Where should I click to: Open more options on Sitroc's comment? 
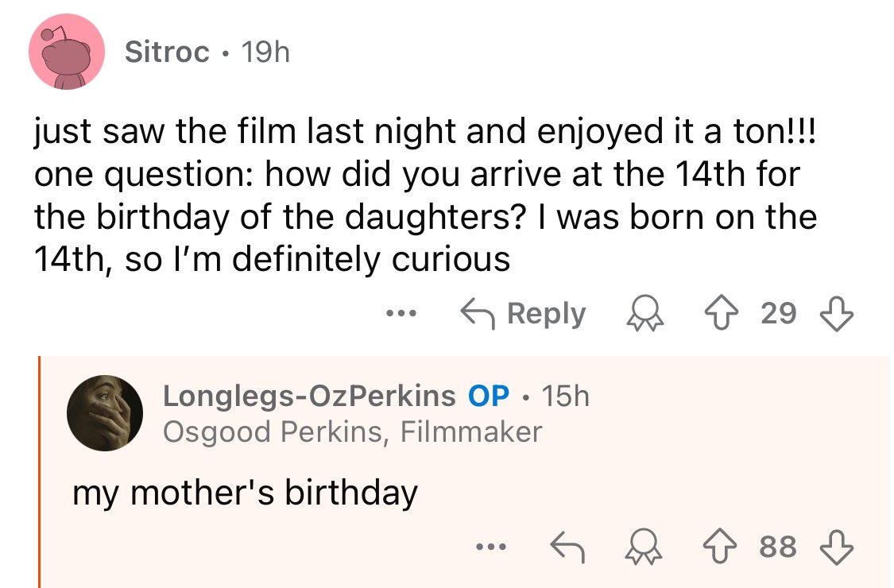[395, 314]
